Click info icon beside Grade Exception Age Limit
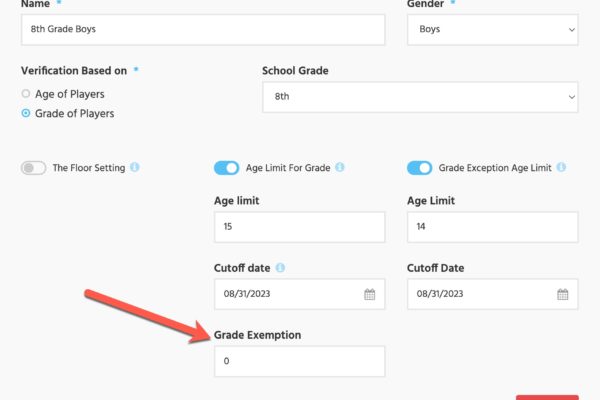The width and height of the screenshot is (600, 400). 561,167
